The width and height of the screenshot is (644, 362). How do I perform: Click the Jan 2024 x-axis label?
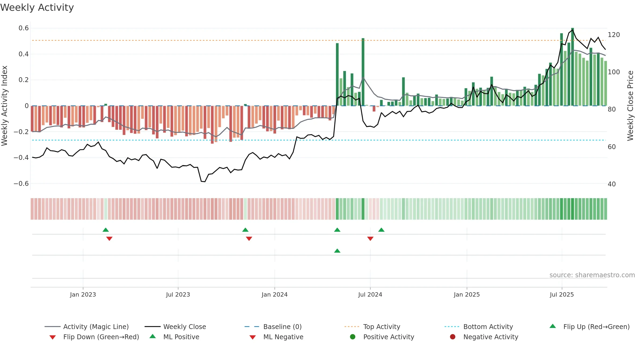275,294
